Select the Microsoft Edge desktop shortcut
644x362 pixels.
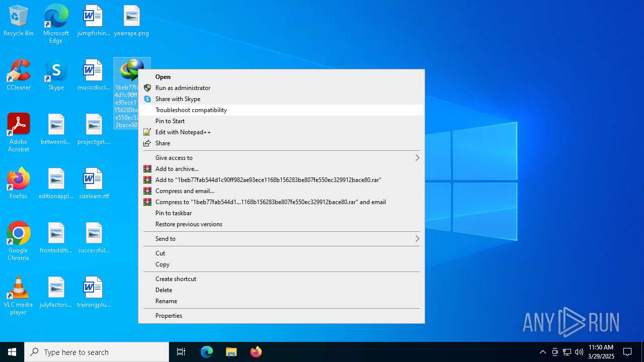point(56,24)
